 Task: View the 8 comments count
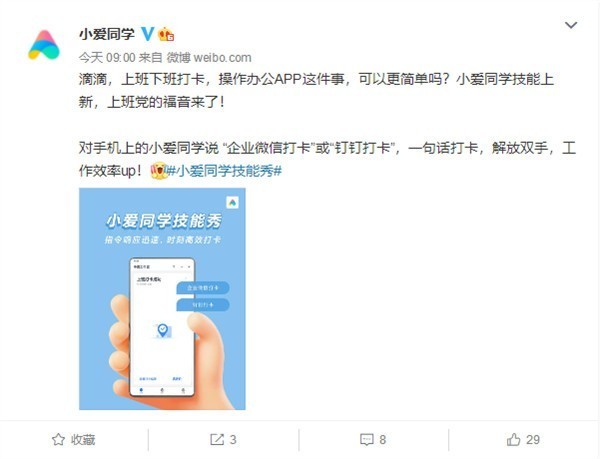pyautogui.click(x=383, y=439)
